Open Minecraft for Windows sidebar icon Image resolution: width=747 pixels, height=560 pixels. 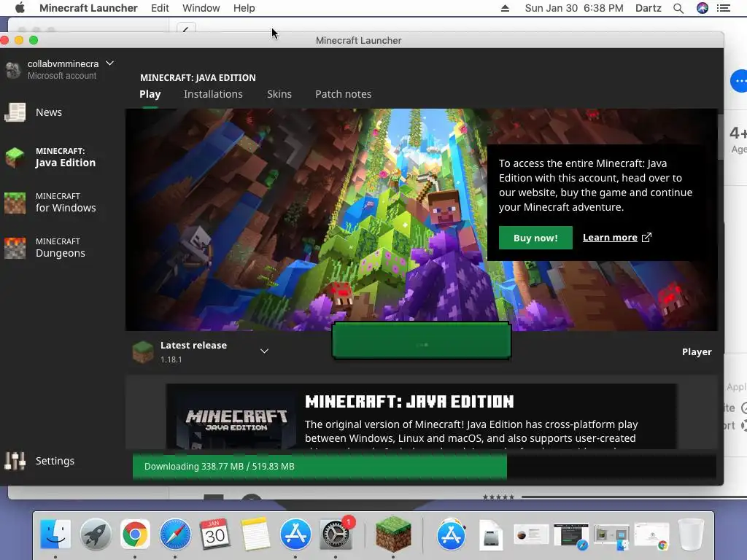pyautogui.click(x=15, y=203)
